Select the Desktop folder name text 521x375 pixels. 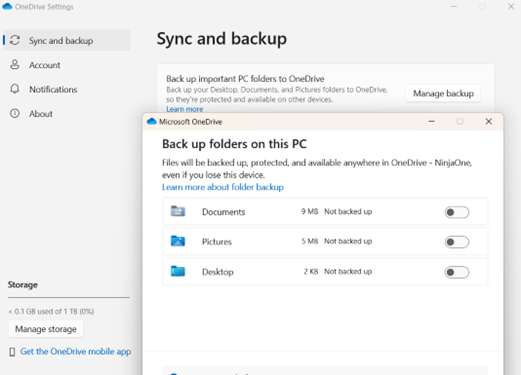click(x=218, y=272)
